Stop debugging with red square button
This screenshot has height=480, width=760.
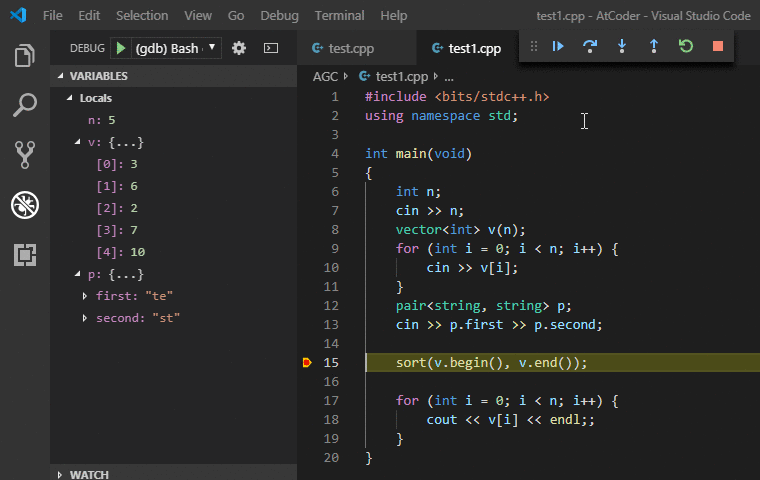click(717, 46)
